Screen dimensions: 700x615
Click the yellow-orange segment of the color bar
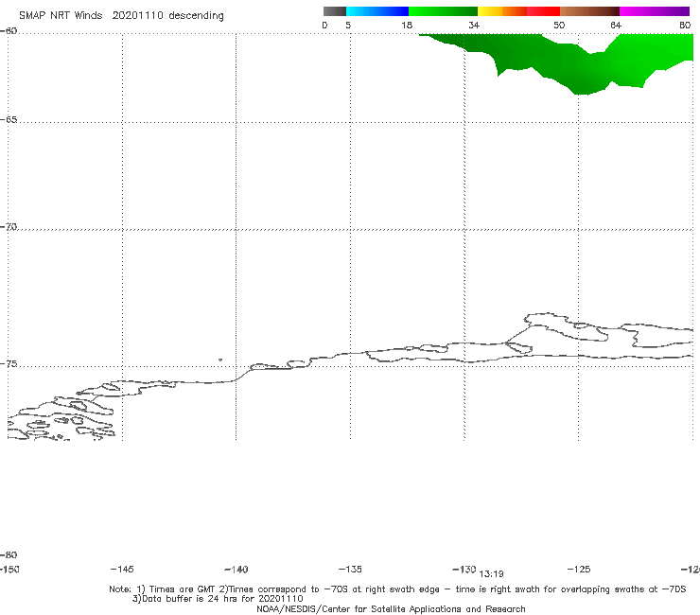(x=502, y=11)
